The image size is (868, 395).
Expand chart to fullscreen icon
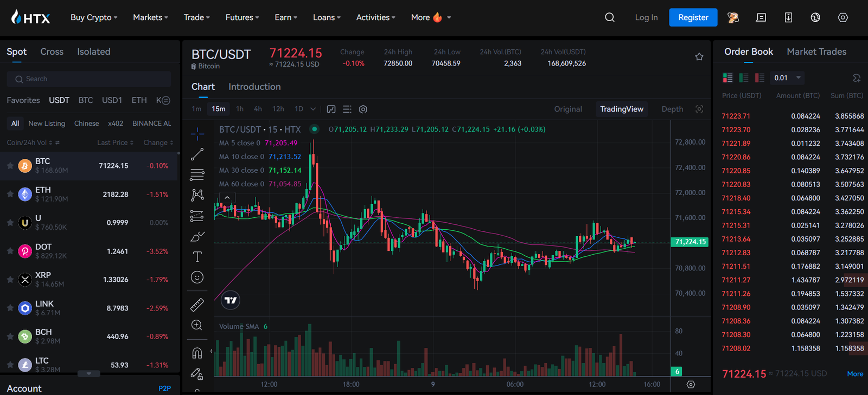click(x=699, y=109)
